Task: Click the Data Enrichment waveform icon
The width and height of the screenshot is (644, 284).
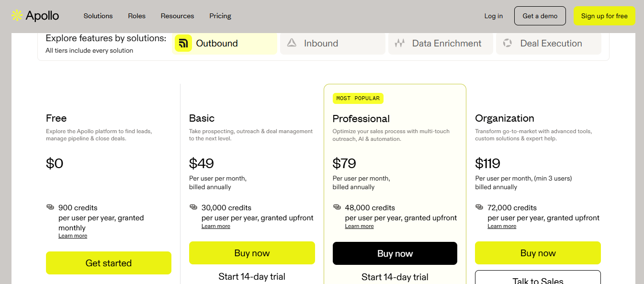Action: (400, 43)
